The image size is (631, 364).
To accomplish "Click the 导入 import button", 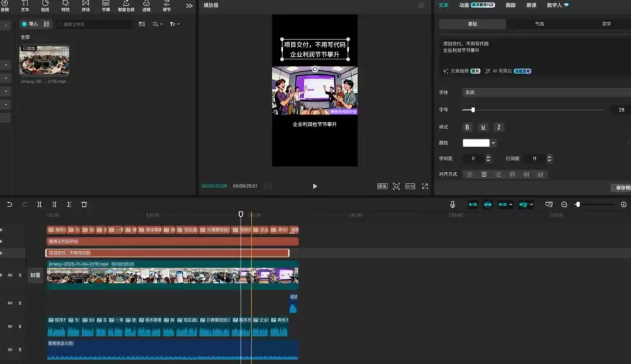I will [29, 24].
